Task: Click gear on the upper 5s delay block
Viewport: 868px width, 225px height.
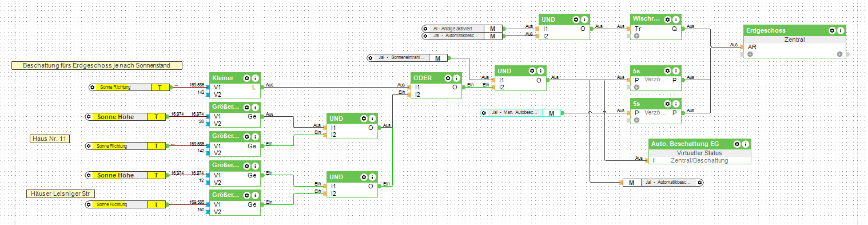Action: click(667, 70)
